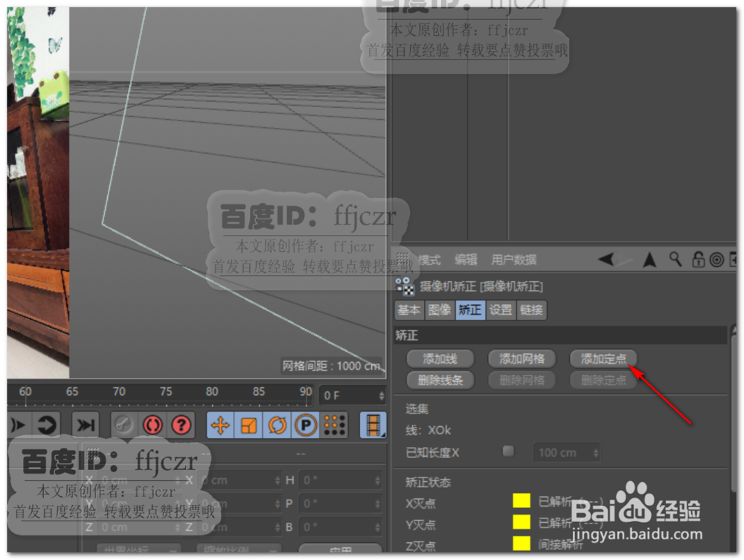Click the up arrow in attribute manager
The height and width of the screenshot is (560, 744).
click(650, 260)
